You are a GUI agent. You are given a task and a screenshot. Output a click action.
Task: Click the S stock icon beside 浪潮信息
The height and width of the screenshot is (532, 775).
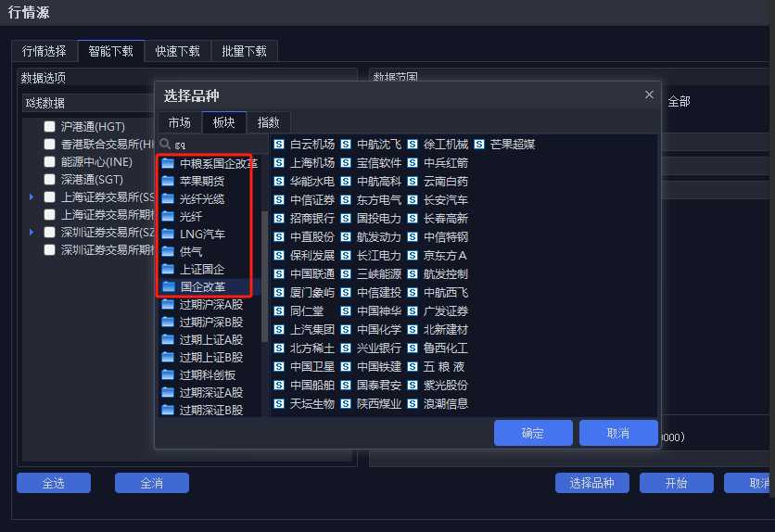click(413, 403)
